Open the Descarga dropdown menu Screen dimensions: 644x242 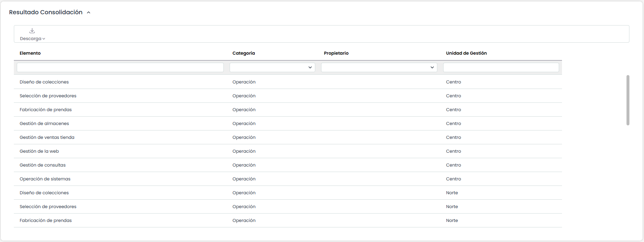[x=32, y=39]
